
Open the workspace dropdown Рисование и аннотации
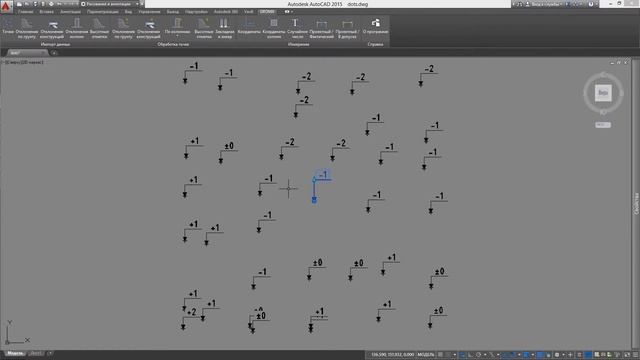(x=110, y=4)
